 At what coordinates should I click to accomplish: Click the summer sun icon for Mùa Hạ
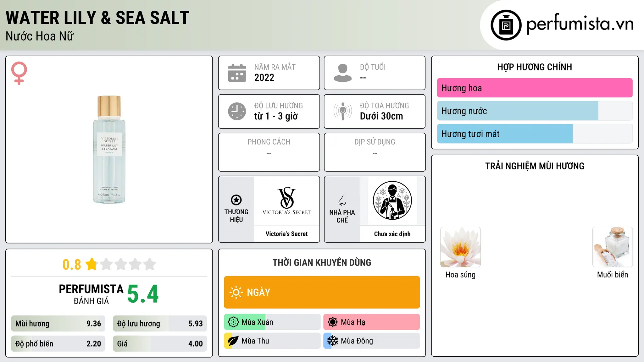point(333,322)
